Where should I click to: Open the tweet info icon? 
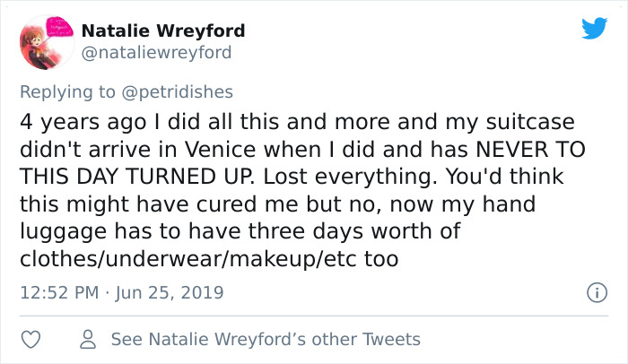[592, 292]
